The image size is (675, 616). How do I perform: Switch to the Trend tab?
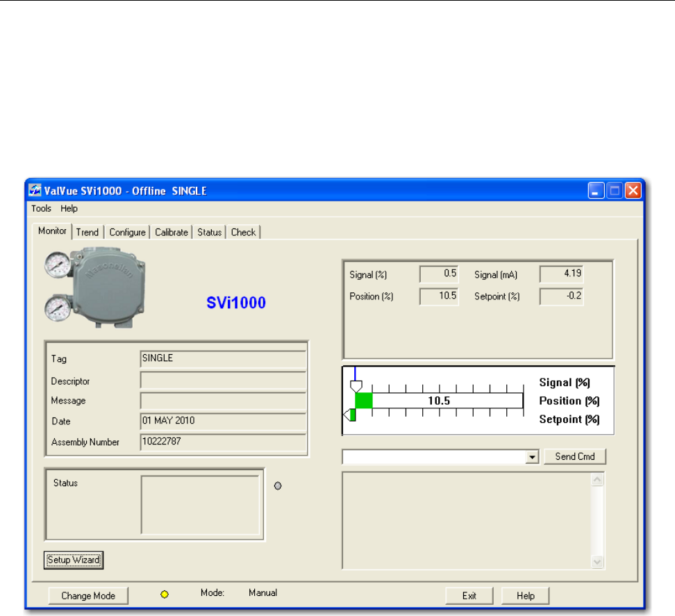tap(87, 232)
